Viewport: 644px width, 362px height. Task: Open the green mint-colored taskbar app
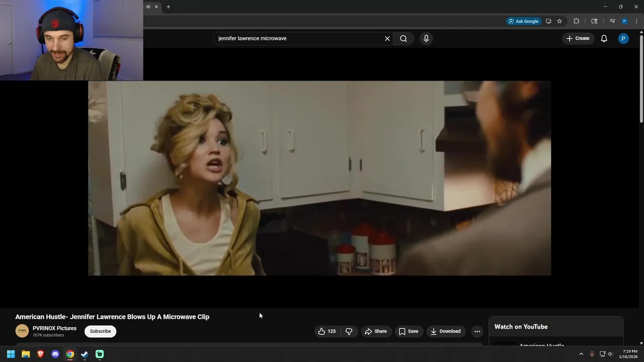[100, 354]
